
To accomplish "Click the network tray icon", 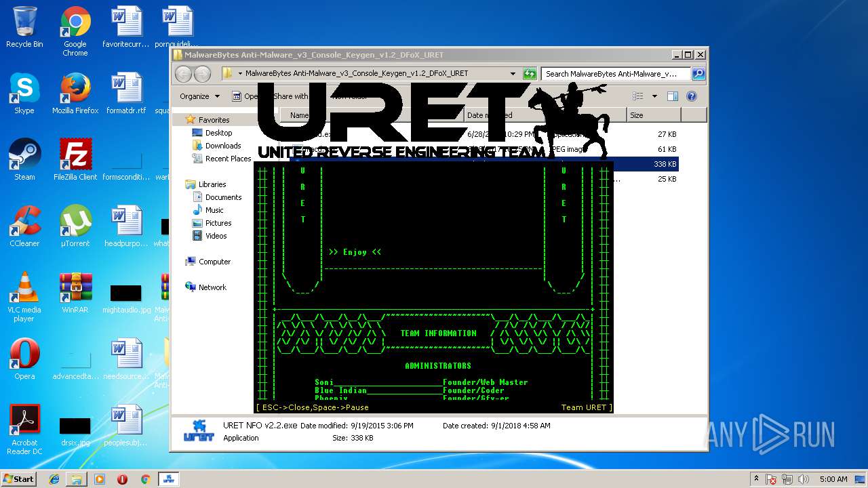I will [x=787, y=479].
